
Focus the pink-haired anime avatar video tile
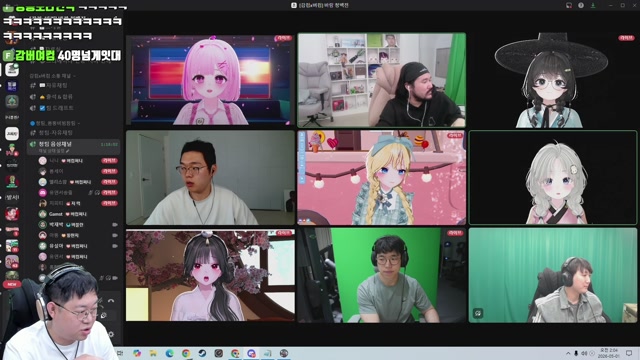(210, 80)
